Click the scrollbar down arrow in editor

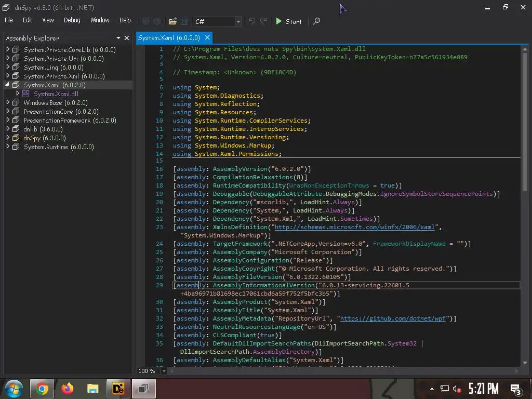pos(525,363)
